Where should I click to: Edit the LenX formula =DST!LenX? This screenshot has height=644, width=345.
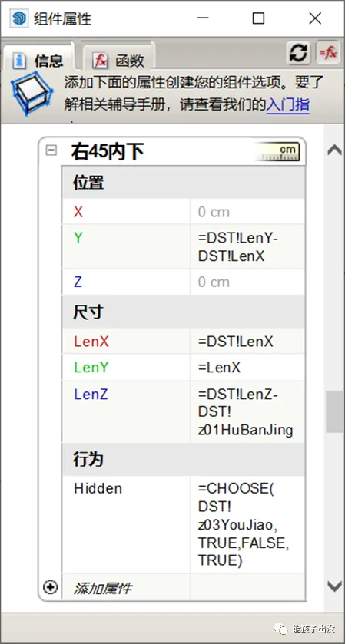point(247,342)
